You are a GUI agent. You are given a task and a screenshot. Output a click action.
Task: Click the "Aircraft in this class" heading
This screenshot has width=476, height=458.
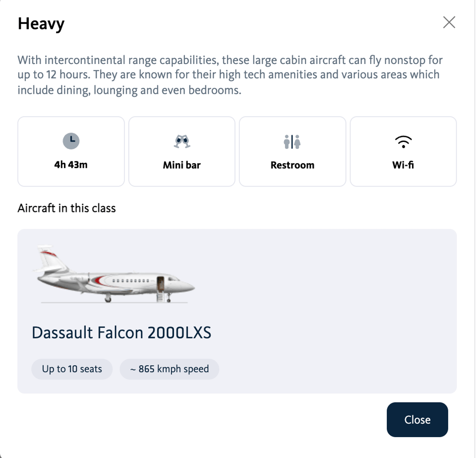tap(66, 208)
